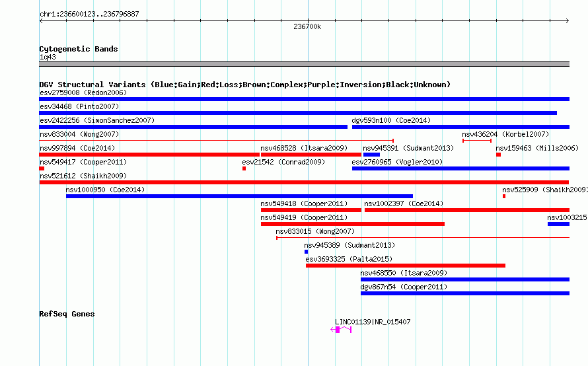
Task: Click the blue bar under esv2760965
Action: (x=460, y=168)
